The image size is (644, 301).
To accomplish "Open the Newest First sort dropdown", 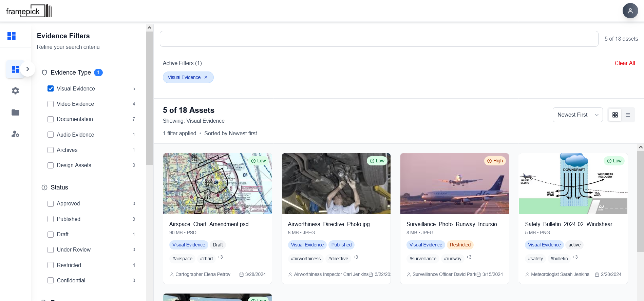I will [577, 115].
